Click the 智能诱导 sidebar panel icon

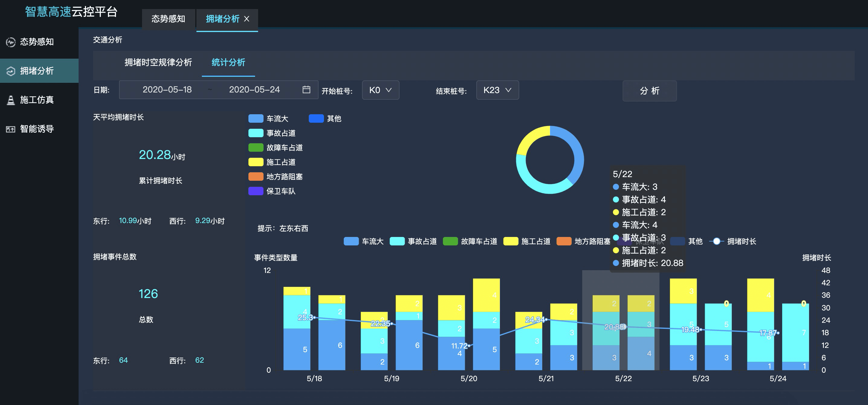click(x=11, y=129)
